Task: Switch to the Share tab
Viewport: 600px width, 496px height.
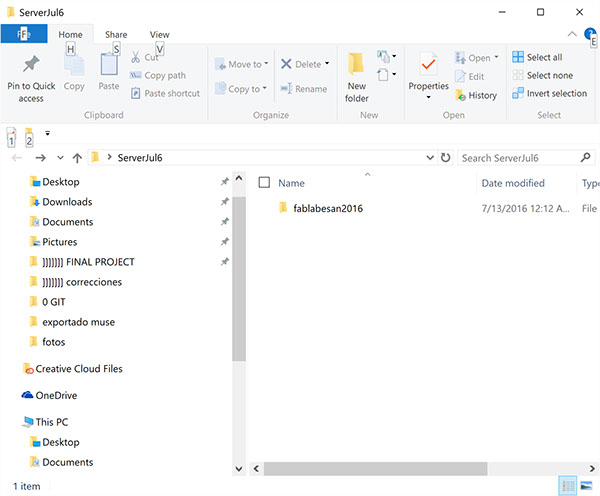Action: point(116,34)
